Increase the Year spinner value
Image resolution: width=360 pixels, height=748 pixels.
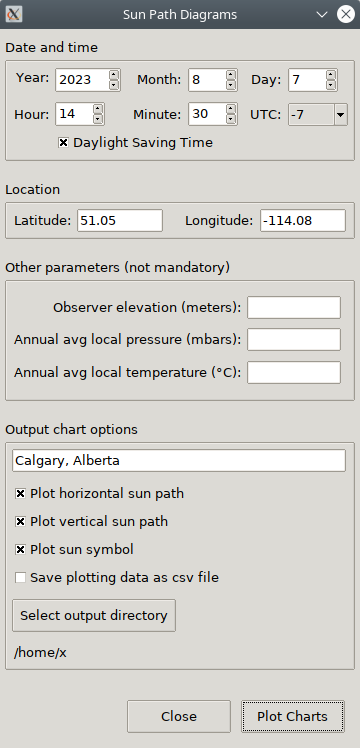114,74
